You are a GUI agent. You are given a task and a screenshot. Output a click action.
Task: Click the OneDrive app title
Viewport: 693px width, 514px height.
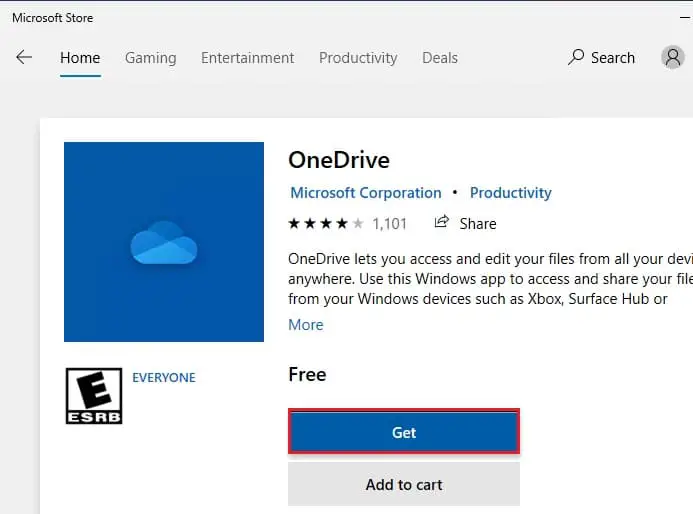point(339,160)
